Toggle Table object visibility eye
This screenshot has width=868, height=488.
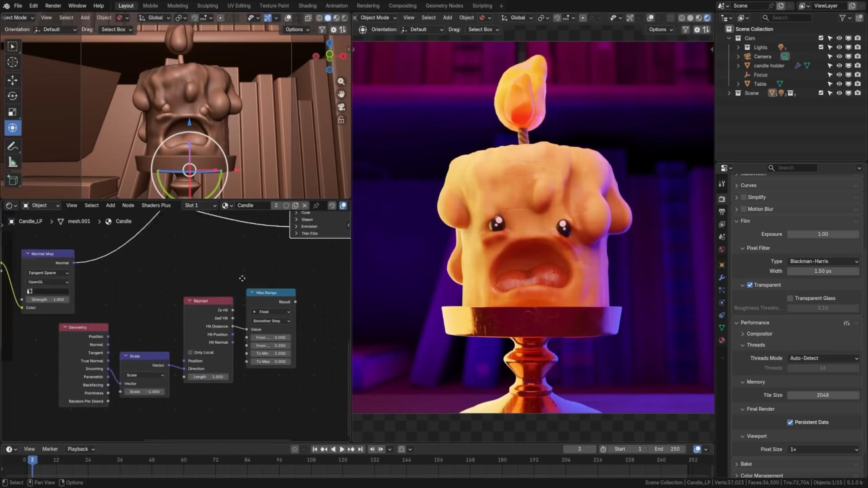click(x=839, y=84)
